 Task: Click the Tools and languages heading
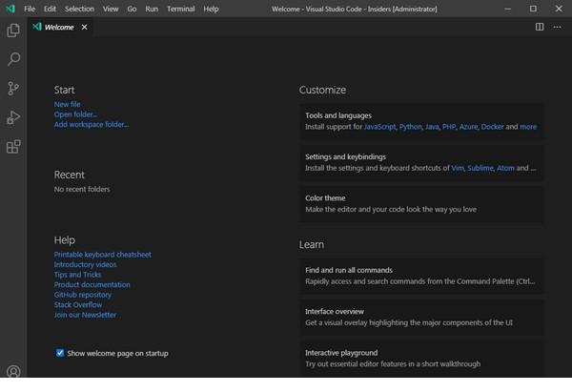pos(338,115)
